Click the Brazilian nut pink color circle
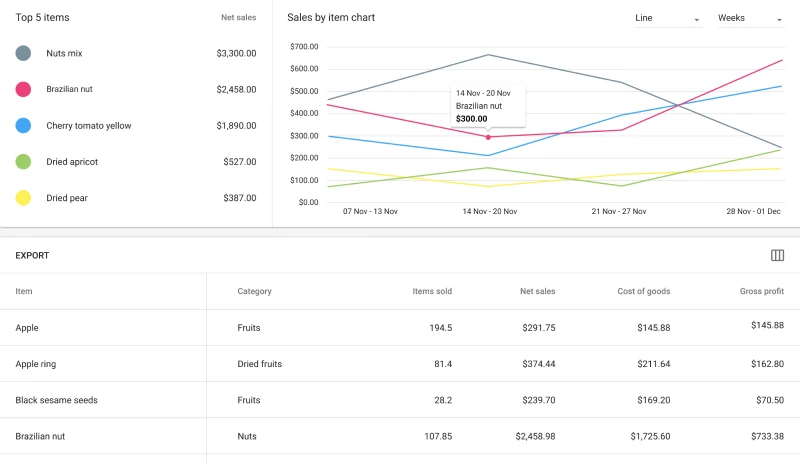This screenshot has width=800, height=464. tap(23, 89)
